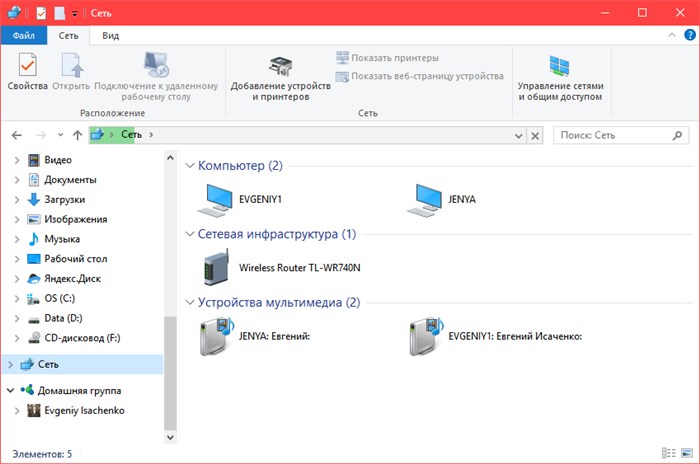700x464 pixels.
Task: Collapse the Сетевая инфраструктура (1) group
Action: tap(189, 234)
